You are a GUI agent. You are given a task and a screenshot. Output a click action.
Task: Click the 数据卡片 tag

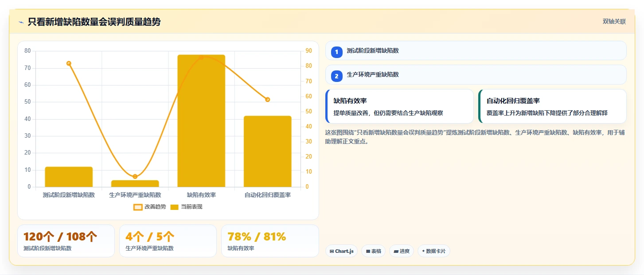point(434,251)
